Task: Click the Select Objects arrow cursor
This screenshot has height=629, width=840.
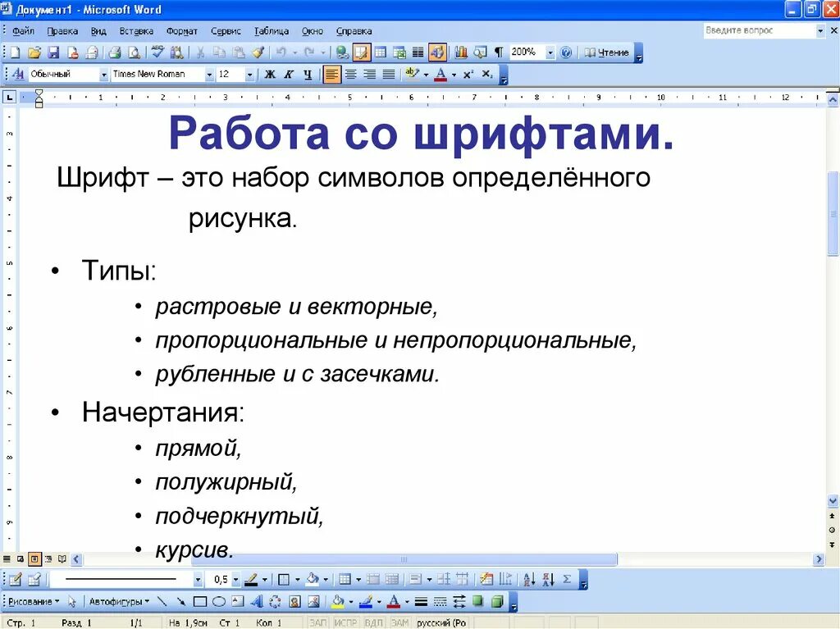Action: coord(72,602)
